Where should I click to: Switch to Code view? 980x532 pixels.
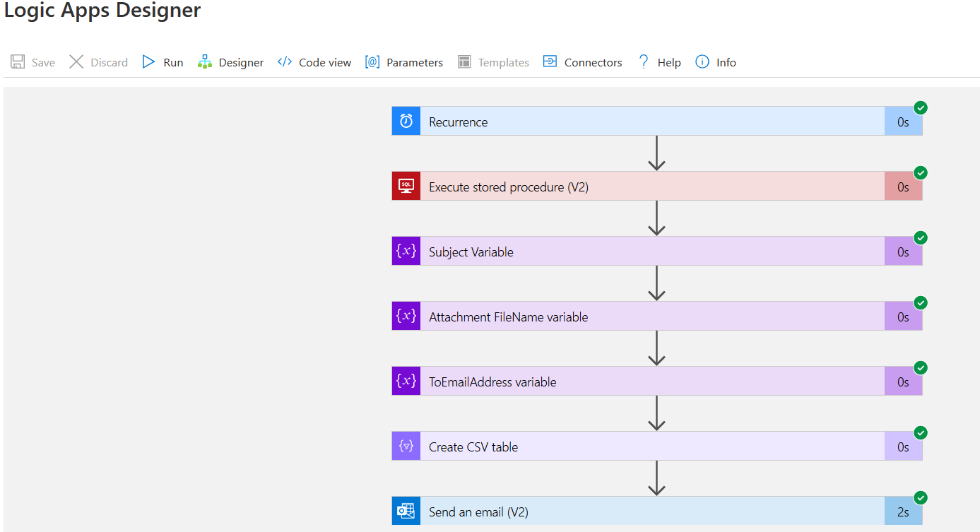pyautogui.click(x=314, y=62)
